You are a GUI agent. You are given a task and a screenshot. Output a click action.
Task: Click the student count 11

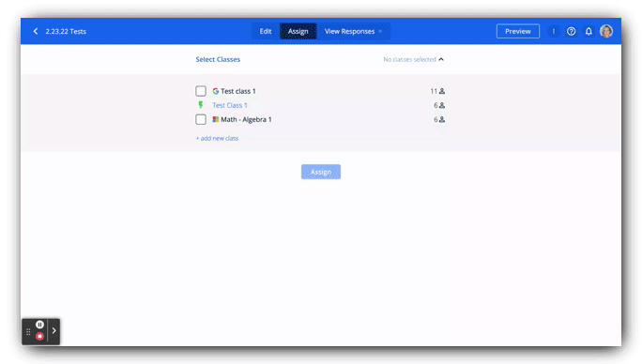point(434,91)
